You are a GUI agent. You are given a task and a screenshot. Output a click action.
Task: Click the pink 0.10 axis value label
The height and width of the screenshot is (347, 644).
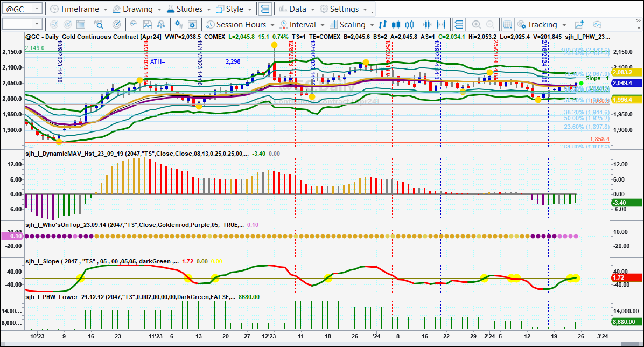point(13,236)
